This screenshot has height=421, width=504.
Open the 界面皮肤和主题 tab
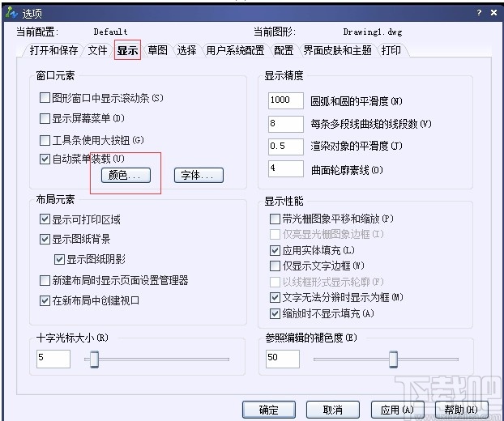(x=338, y=50)
